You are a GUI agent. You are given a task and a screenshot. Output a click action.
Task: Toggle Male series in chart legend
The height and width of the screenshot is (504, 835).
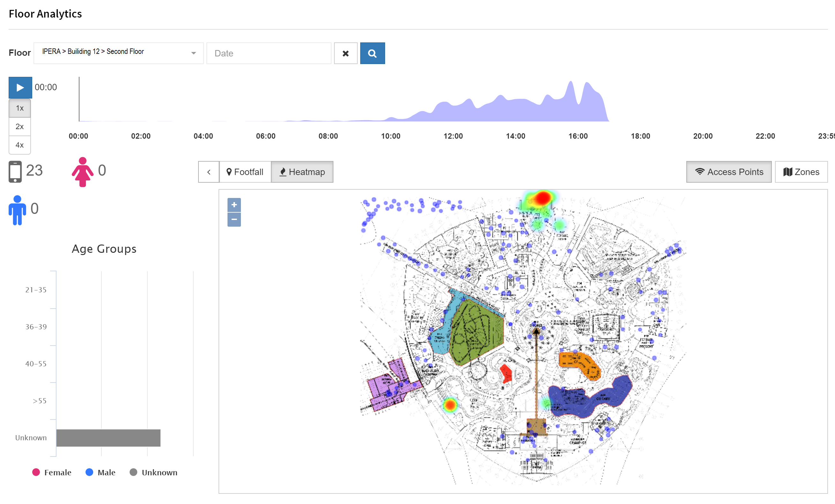101,472
